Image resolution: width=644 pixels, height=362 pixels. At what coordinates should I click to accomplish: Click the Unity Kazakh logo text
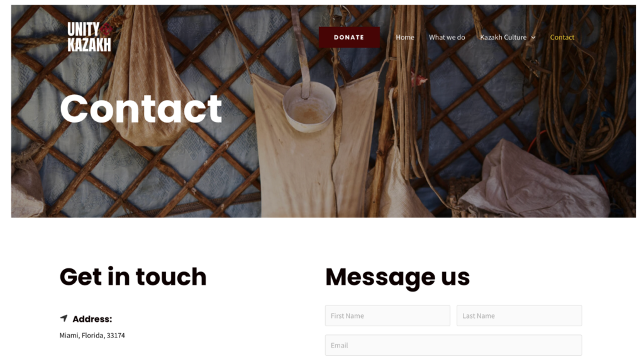tap(89, 37)
